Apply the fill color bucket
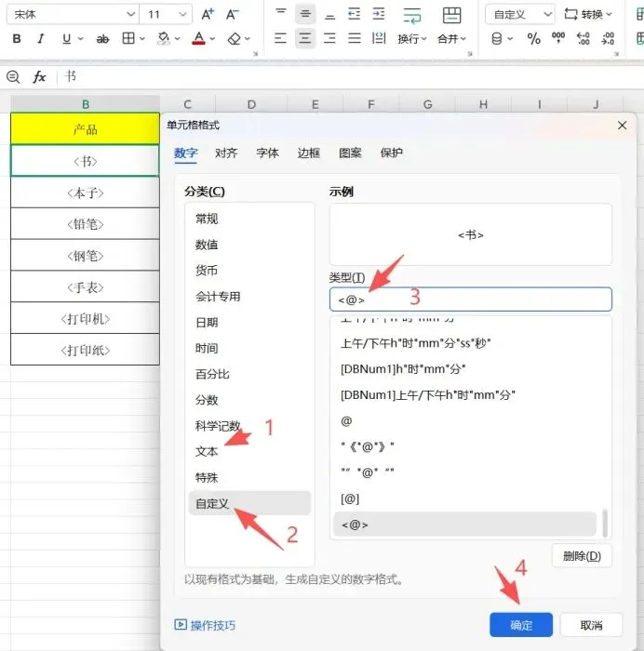 click(164, 39)
